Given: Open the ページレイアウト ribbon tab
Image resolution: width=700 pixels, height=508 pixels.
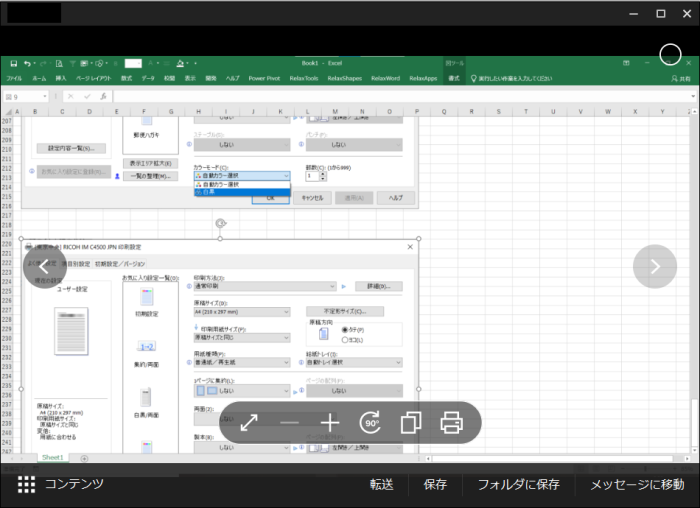Looking at the screenshot, I should point(93,79).
